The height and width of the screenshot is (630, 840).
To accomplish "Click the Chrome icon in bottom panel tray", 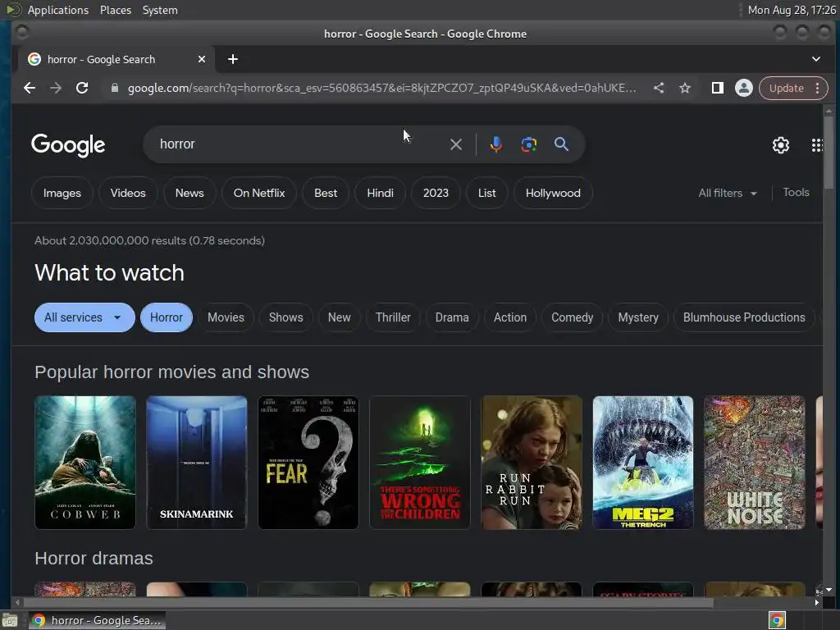I will [777, 620].
